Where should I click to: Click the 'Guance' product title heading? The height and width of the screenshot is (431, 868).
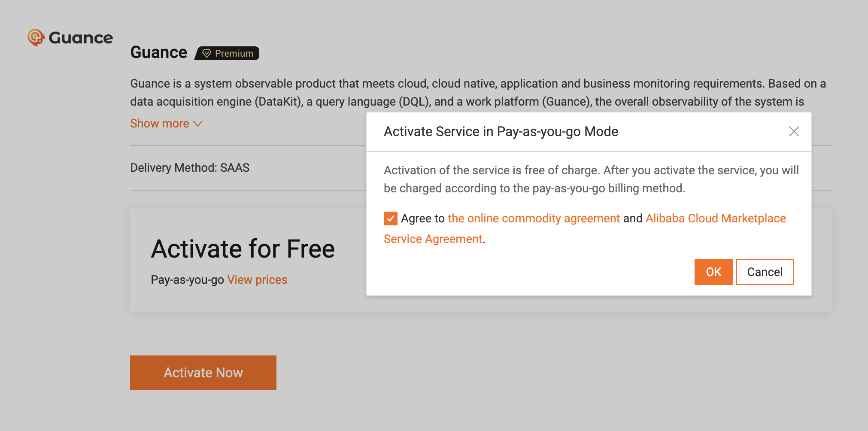click(x=159, y=52)
